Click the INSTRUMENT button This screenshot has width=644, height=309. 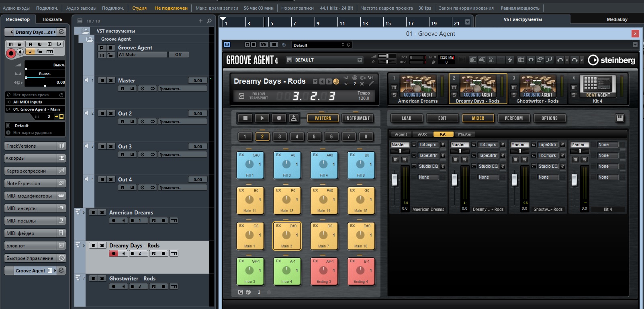coord(357,118)
